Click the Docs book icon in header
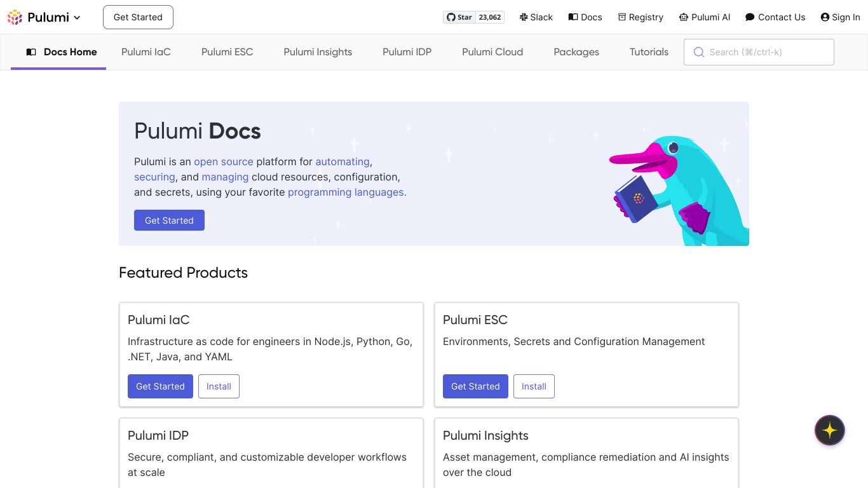 (x=573, y=17)
